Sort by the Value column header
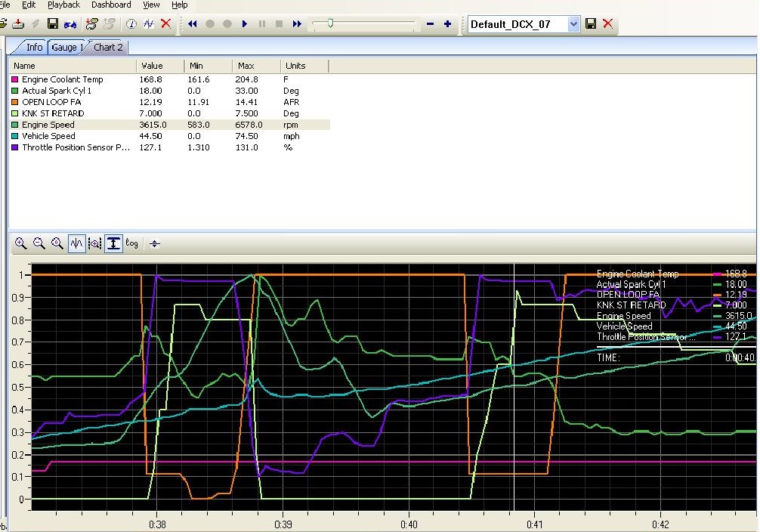This screenshot has height=532, width=760. pyautogui.click(x=160, y=66)
